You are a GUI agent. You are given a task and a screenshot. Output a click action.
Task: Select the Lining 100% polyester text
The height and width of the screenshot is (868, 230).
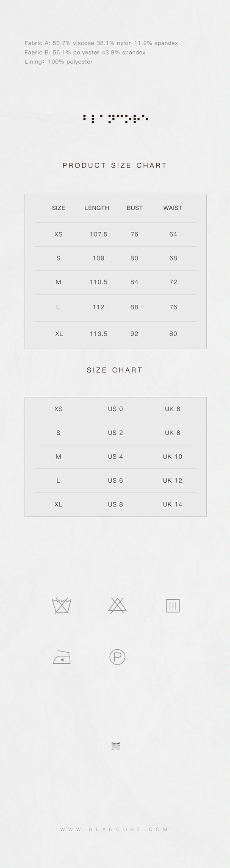tap(58, 62)
